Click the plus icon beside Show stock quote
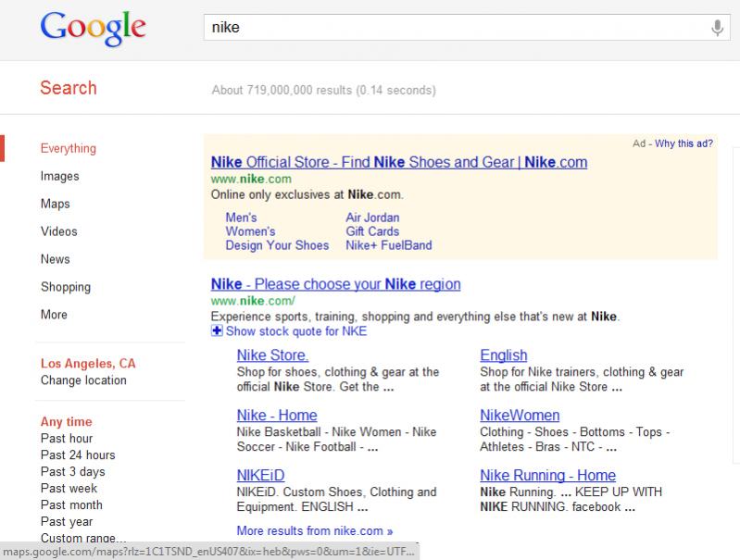Viewport: 740px width, 560px height. click(x=217, y=330)
